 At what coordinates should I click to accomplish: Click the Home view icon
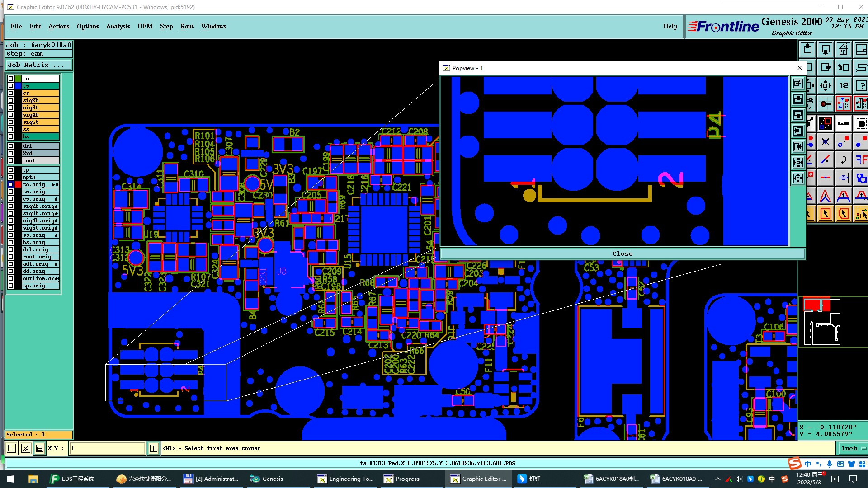coord(843,49)
